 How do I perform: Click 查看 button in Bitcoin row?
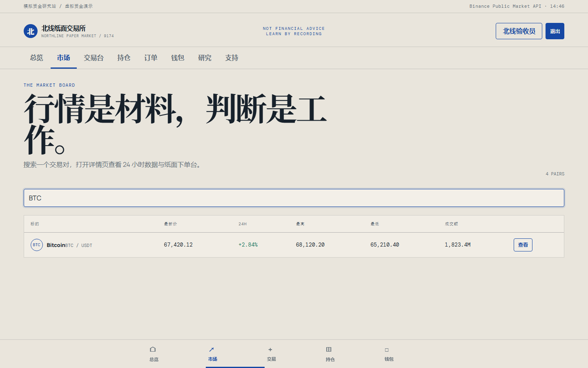click(523, 245)
